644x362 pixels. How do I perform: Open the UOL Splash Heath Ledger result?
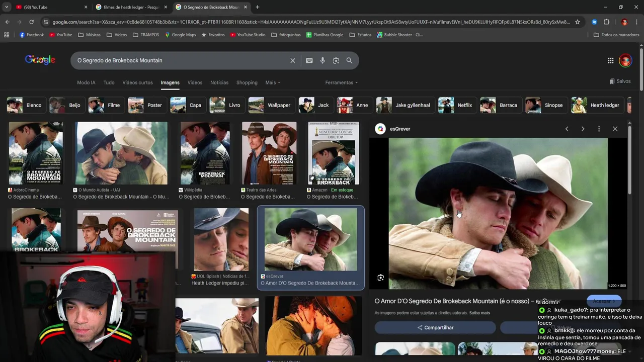pyautogui.click(x=221, y=240)
